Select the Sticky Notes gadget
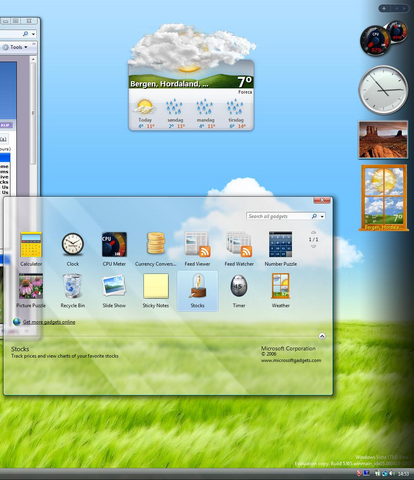Screen dimensions: 414x480 (156, 290)
